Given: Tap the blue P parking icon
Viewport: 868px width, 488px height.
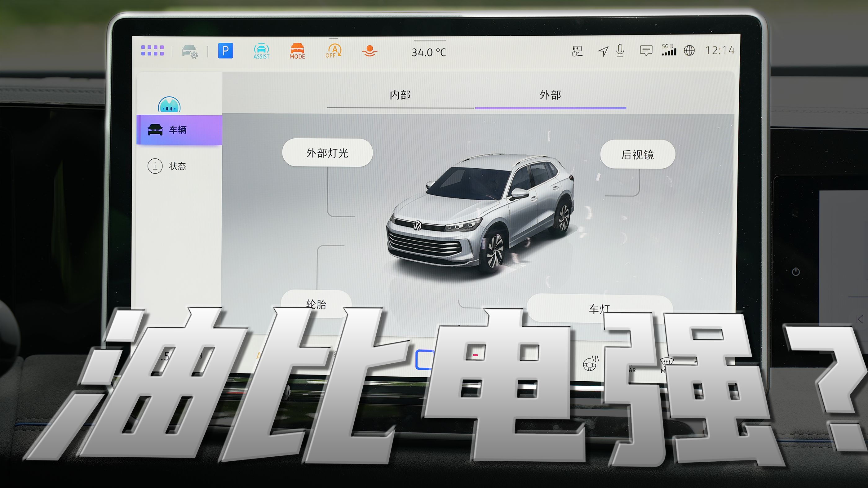Looking at the screenshot, I should click(225, 51).
